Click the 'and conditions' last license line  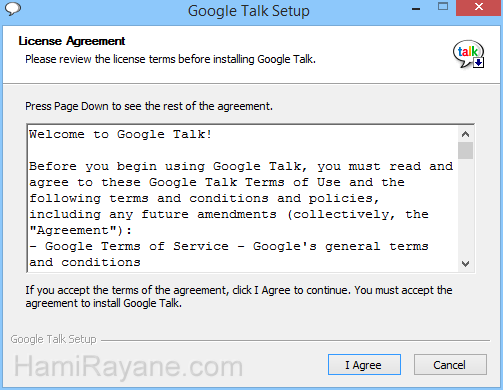point(85,262)
